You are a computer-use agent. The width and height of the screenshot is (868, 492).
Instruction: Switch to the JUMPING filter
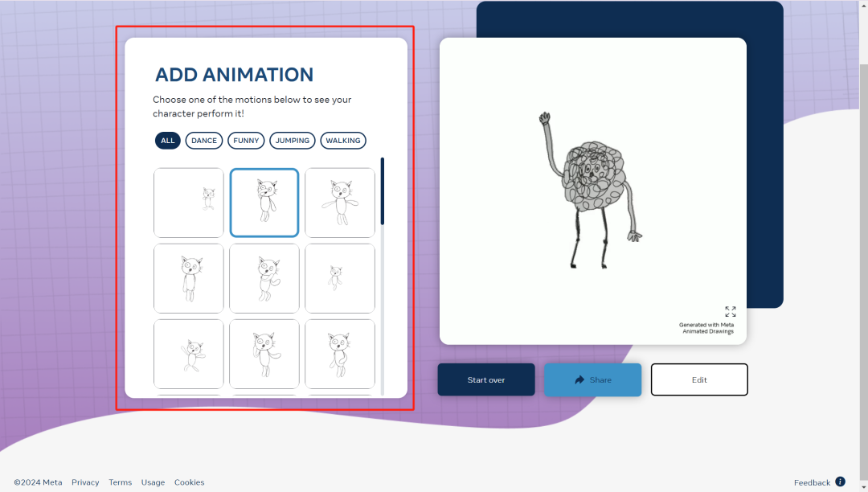[293, 141]
